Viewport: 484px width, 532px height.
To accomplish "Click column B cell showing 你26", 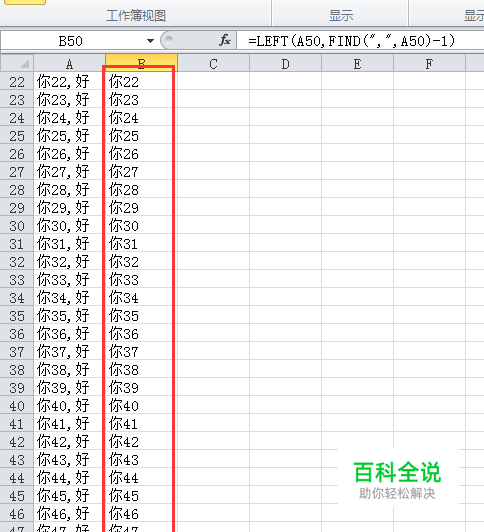I will (141, 153).
